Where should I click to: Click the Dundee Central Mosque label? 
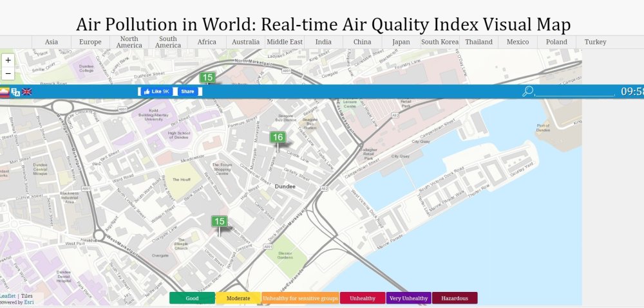pyautogui.click(x=40, y=169)
